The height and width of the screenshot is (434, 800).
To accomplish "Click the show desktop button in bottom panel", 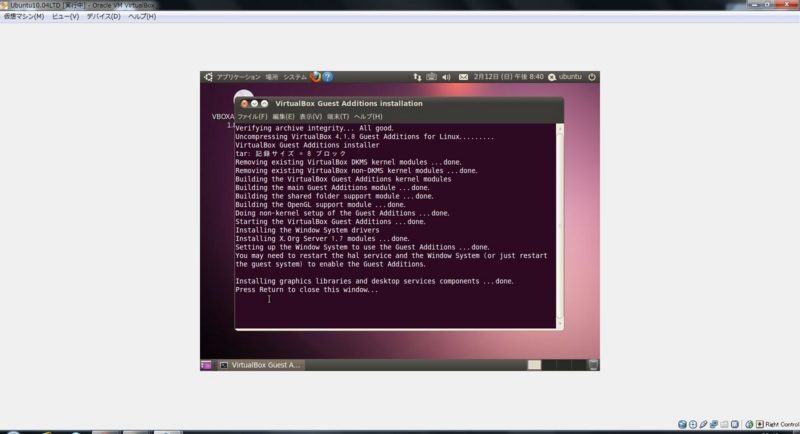I will pos(206,365).
